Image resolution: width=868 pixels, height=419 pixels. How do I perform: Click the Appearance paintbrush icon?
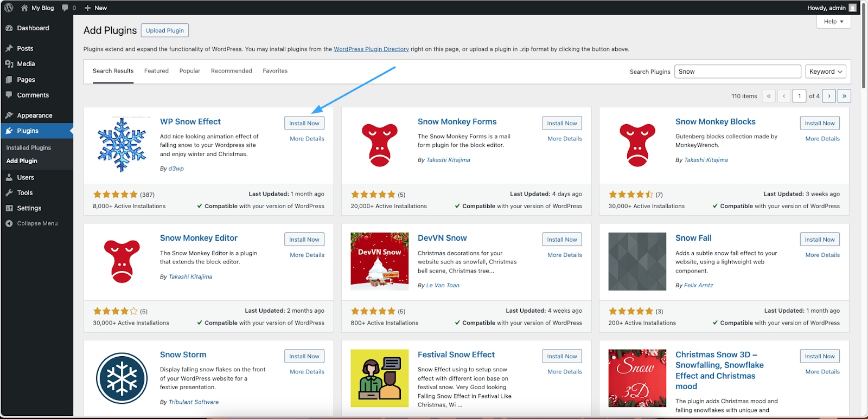[x=9, y=115]
